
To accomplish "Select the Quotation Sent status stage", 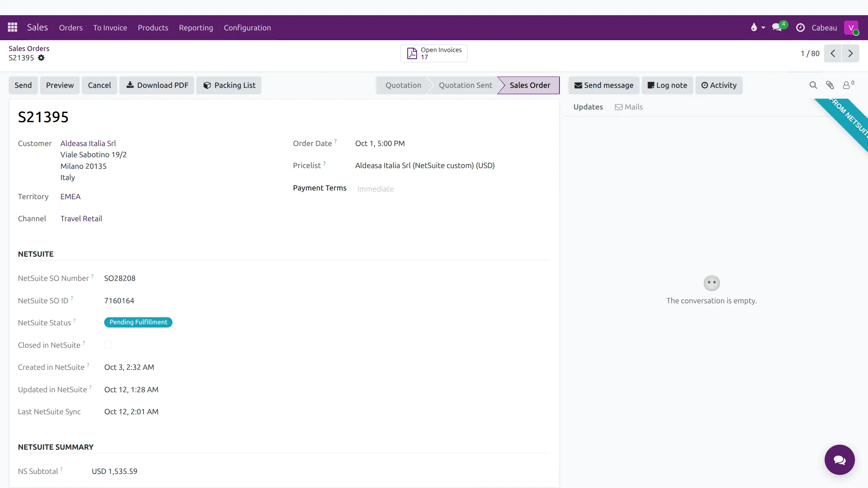I will (x=465, y=85).
